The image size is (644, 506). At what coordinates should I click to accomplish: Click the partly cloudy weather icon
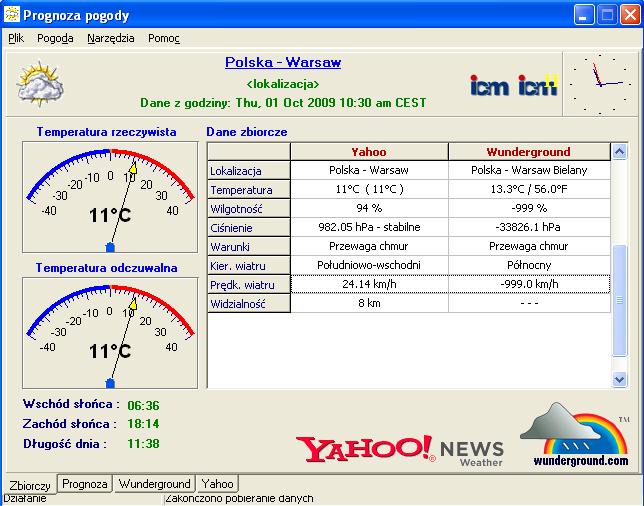[40, 83]
